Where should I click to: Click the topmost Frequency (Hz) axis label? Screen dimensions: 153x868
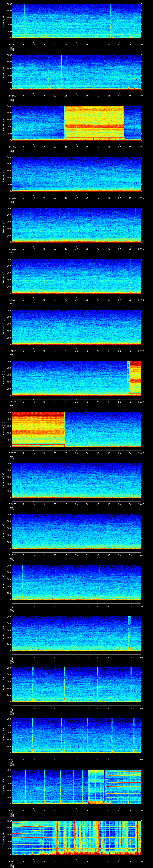3,21
